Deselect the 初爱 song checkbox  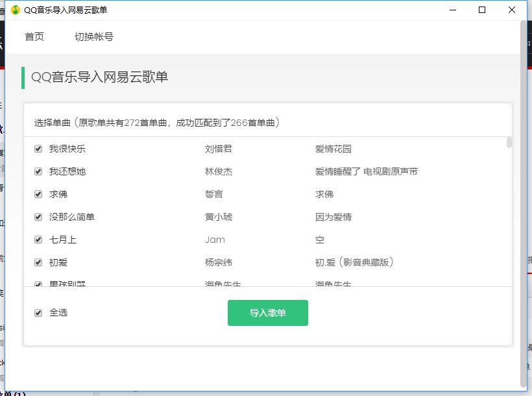38,262
